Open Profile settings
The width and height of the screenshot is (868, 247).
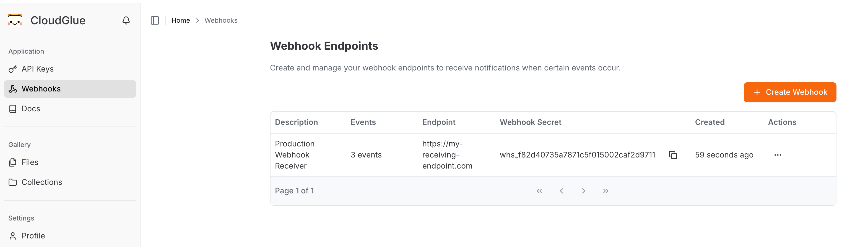(70, 236)
